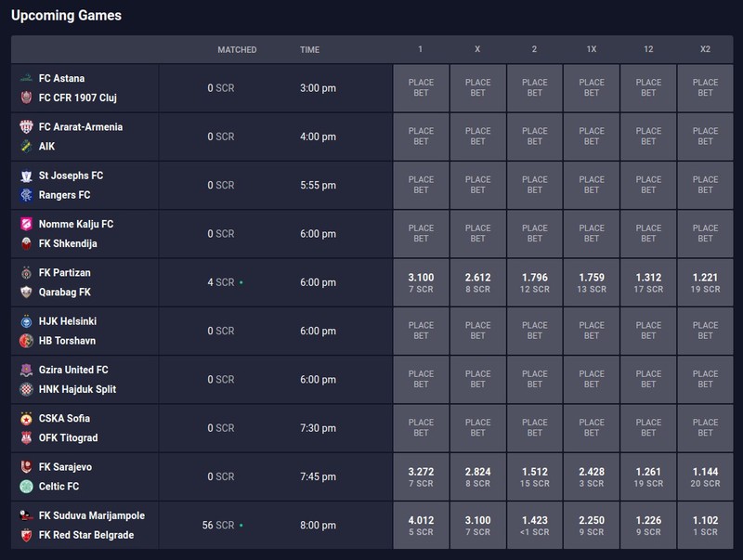Click the FC Astana team crest
Image resolution: width=743 pixels, height=560 pixels.
click(27, 78)
